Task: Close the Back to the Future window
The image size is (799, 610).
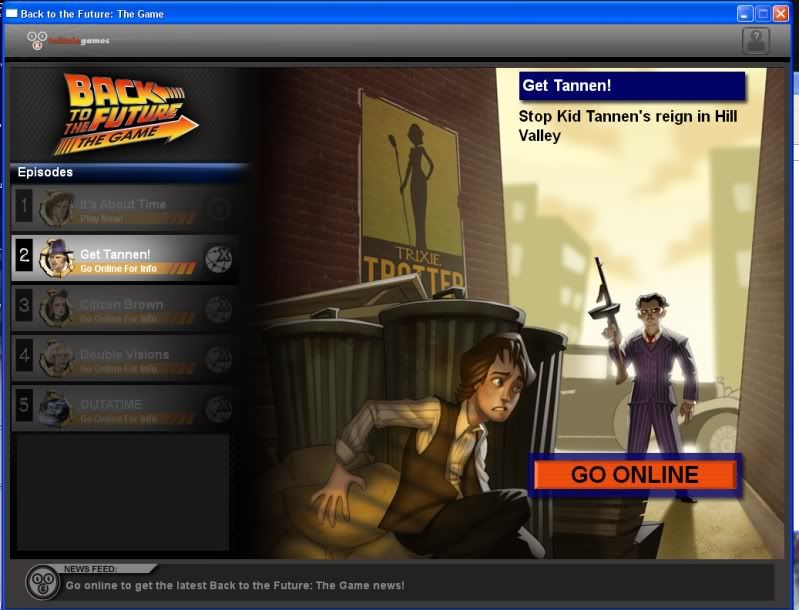Action: 781,14
